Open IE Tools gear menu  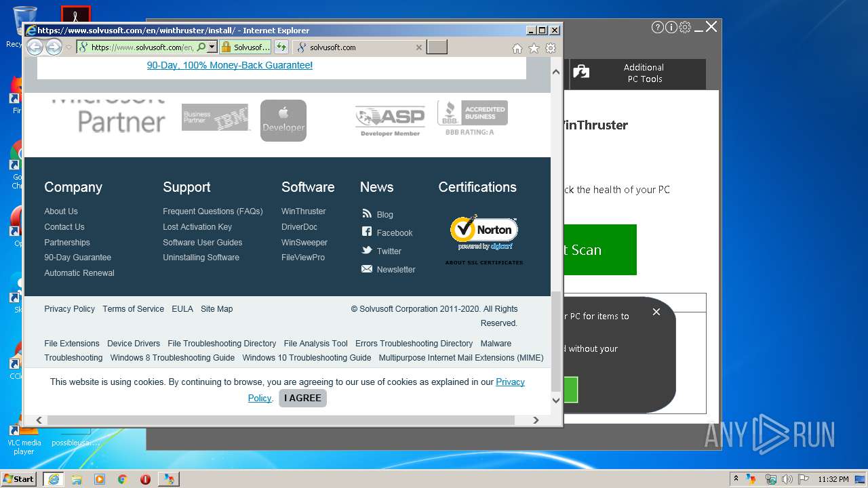point(551,48)
